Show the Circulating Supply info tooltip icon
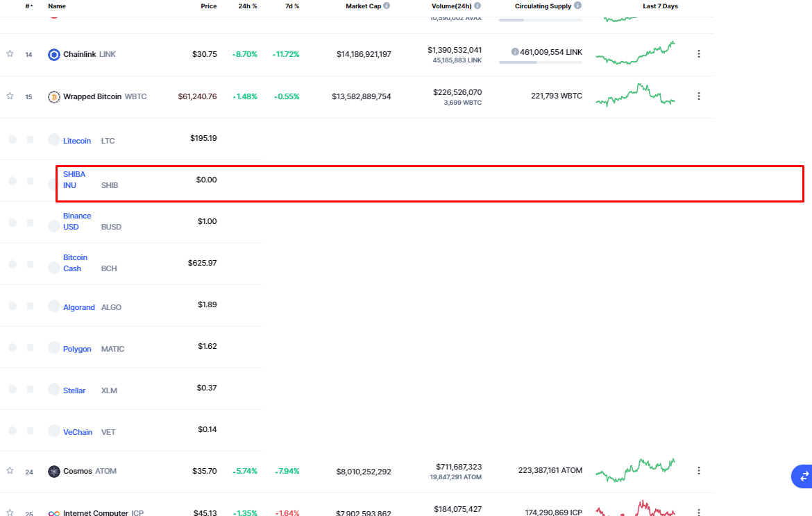This screenshot has height=516, width=812. click(578, 6)
